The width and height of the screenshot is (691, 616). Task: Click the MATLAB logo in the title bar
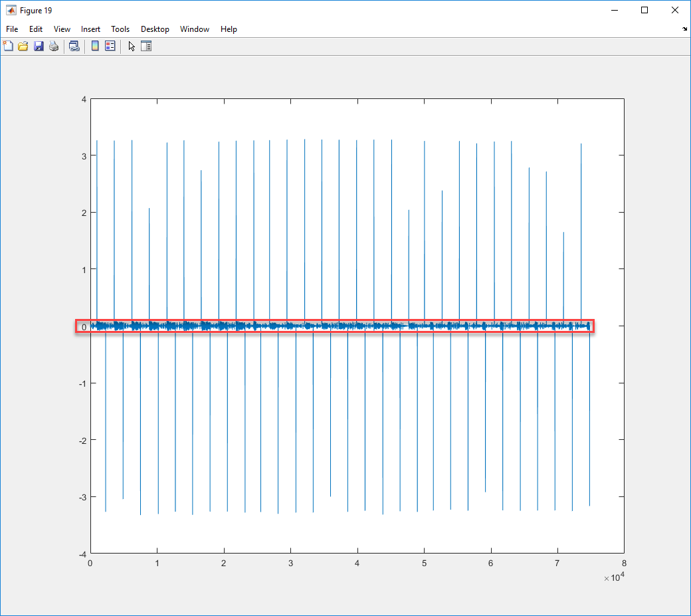pos(11,10)
